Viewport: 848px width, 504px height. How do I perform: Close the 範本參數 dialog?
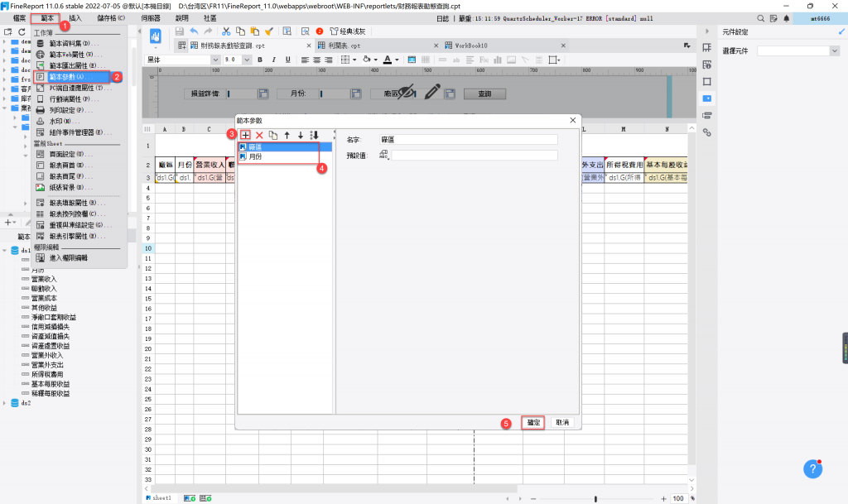pyautogui.click(x=573, y=121)
